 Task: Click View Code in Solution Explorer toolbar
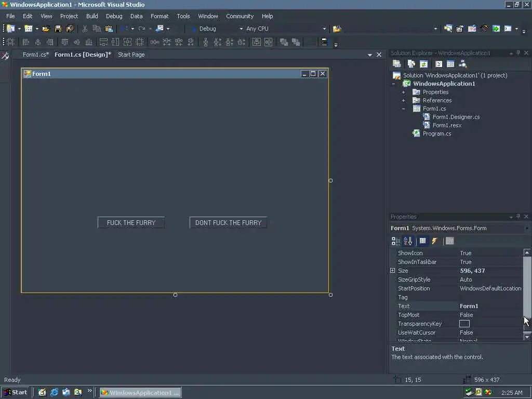click(x=438, y=64)
